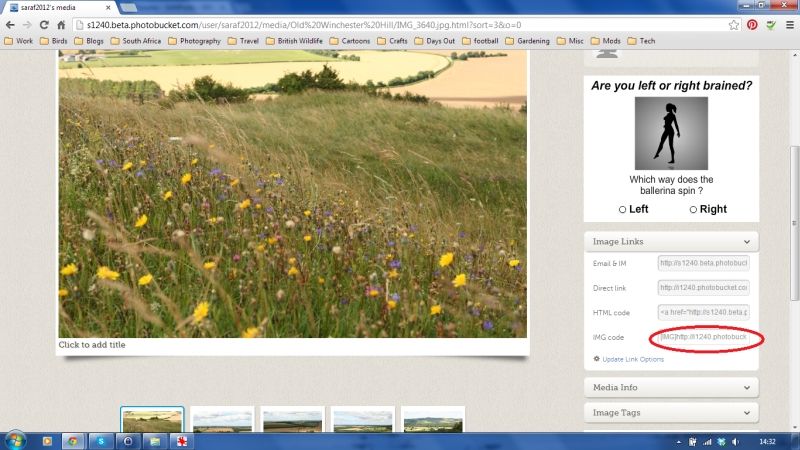Click the IMG code field
Image resolution: width=800 pixels, height=450 pixels.
pos(703,337)
